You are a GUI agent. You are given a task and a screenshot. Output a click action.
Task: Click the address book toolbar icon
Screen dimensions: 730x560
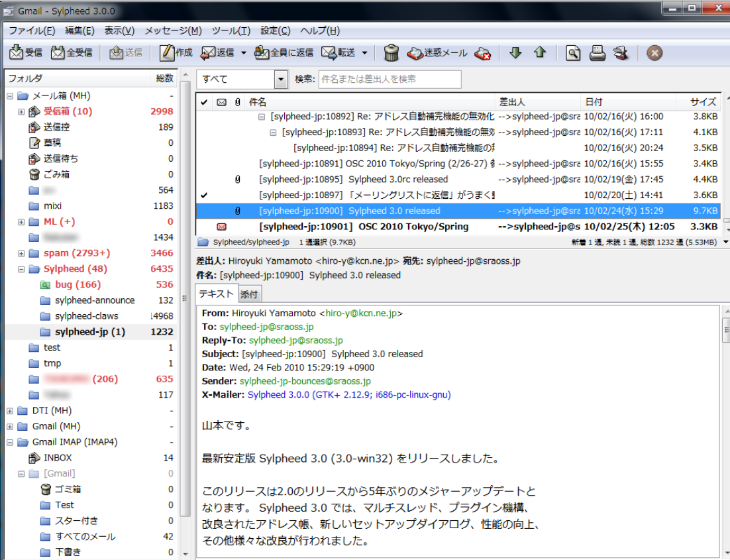point(621,52)
